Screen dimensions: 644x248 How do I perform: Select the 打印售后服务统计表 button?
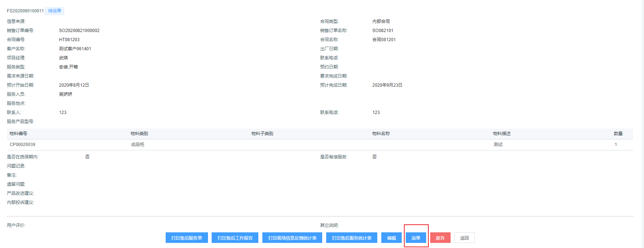pos(351,238)
